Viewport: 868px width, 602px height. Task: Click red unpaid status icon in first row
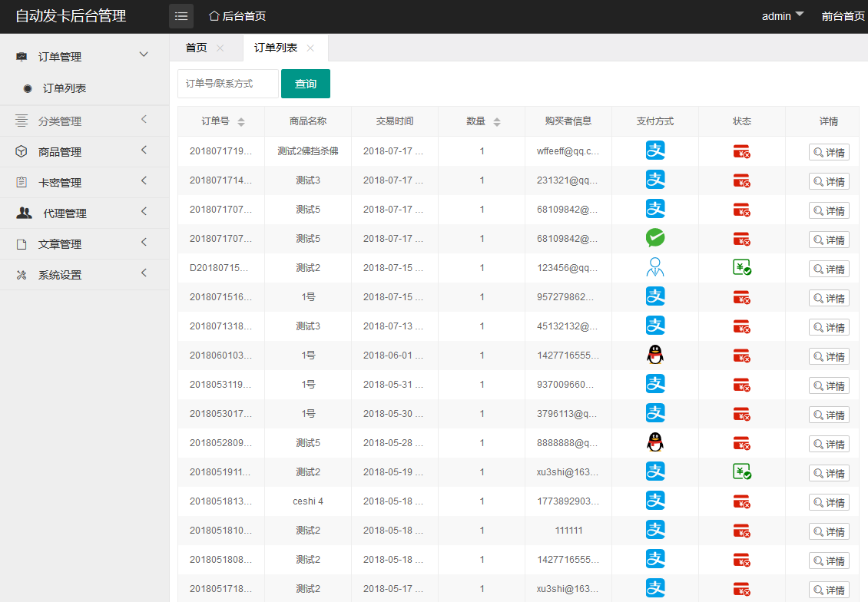[x=742, y=151]
